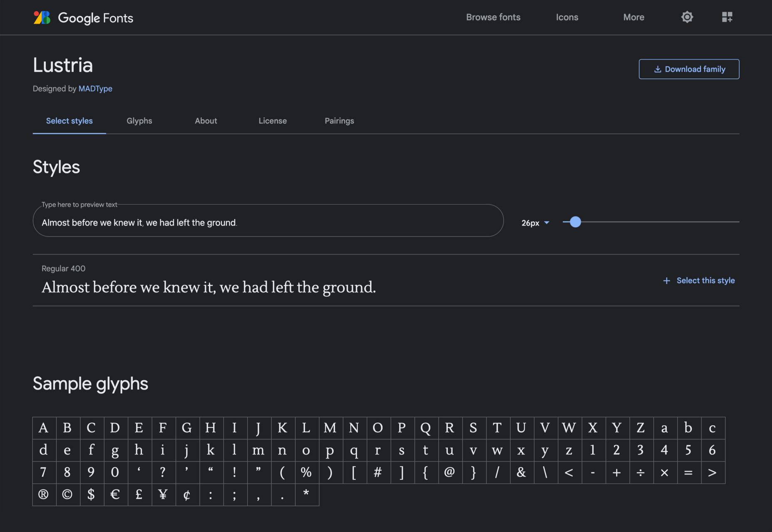This screenshot has height=532, width=772.
Task: Click the Lustria font title
Action: pos(63,65)
